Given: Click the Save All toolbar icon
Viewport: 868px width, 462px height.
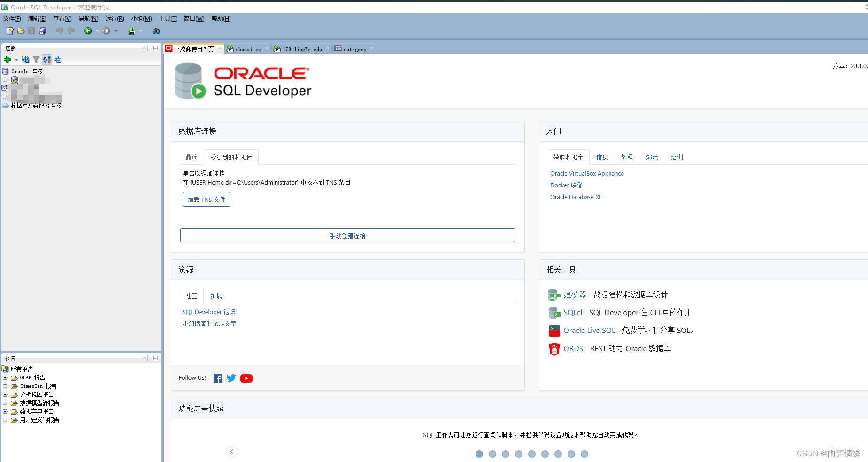Looking at the screenshot, I should point(42,31).
